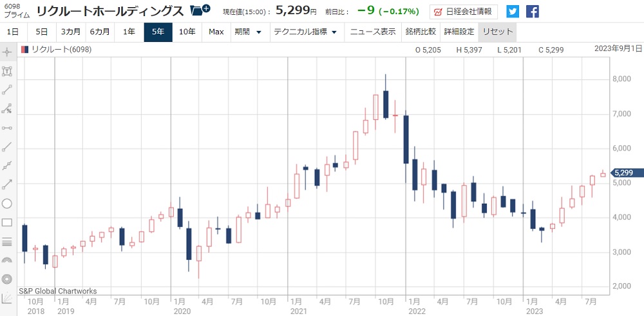Screen dimensions: 644x316
Task: Select the active 5年 range tab
Action: [158, 32]
